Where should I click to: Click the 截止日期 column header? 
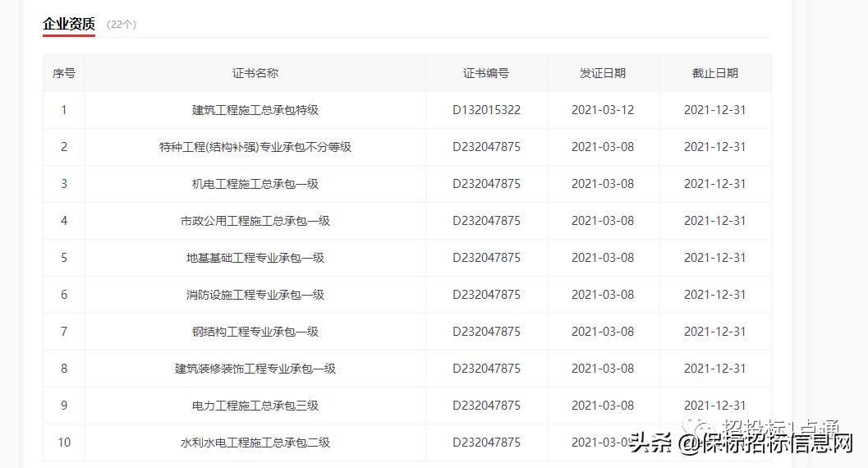coord(714,73)
